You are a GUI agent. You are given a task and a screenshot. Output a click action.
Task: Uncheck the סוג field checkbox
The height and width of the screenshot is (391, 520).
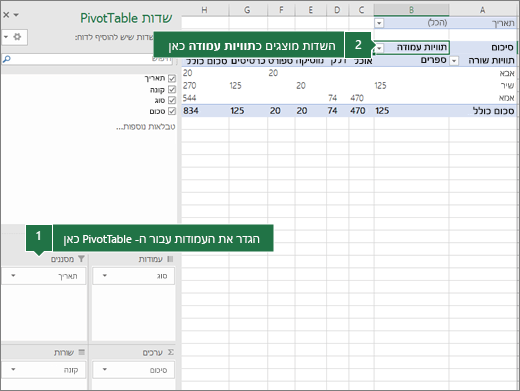[172, 100]
